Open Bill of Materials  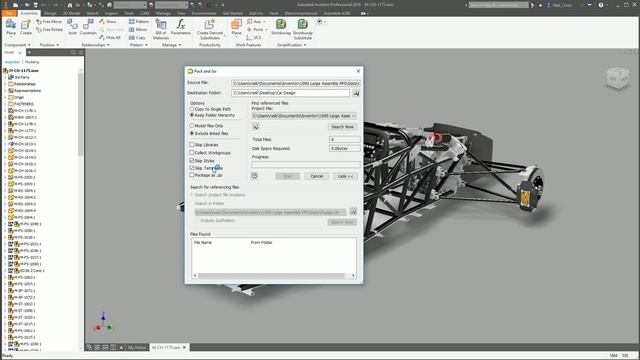[x=161, y=29]
